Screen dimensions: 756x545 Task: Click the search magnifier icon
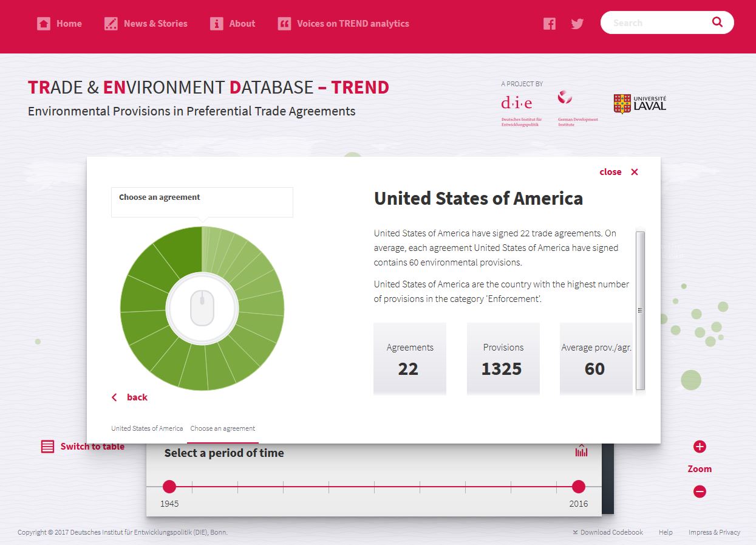click(x=717, y=22)
